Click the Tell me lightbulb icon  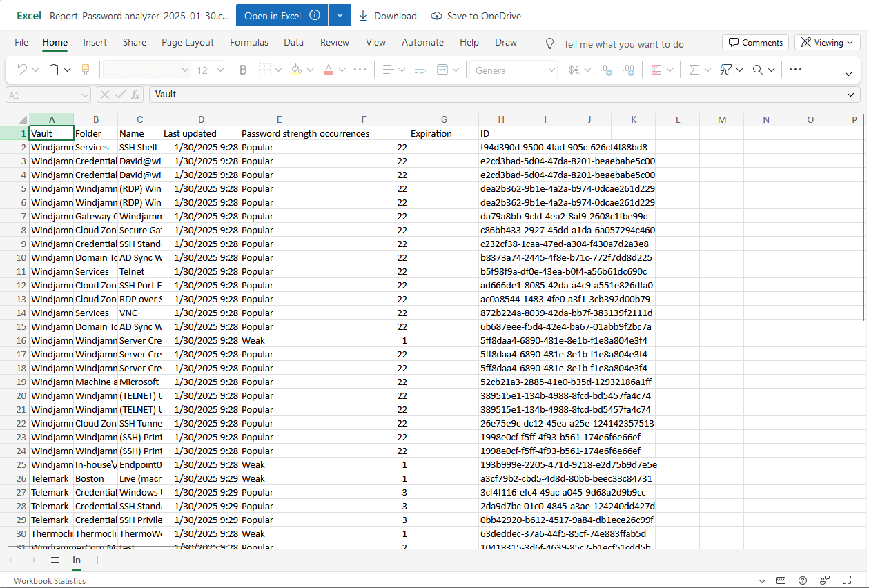[549, 43]
